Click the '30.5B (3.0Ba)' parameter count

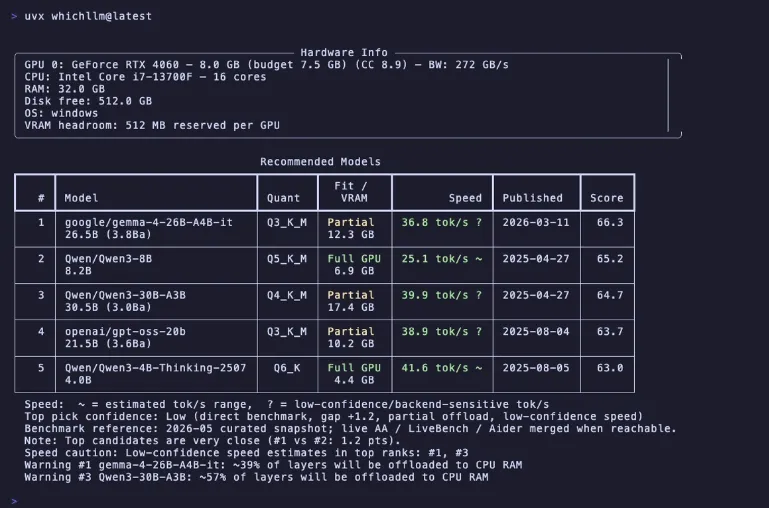tap(108, 307)
